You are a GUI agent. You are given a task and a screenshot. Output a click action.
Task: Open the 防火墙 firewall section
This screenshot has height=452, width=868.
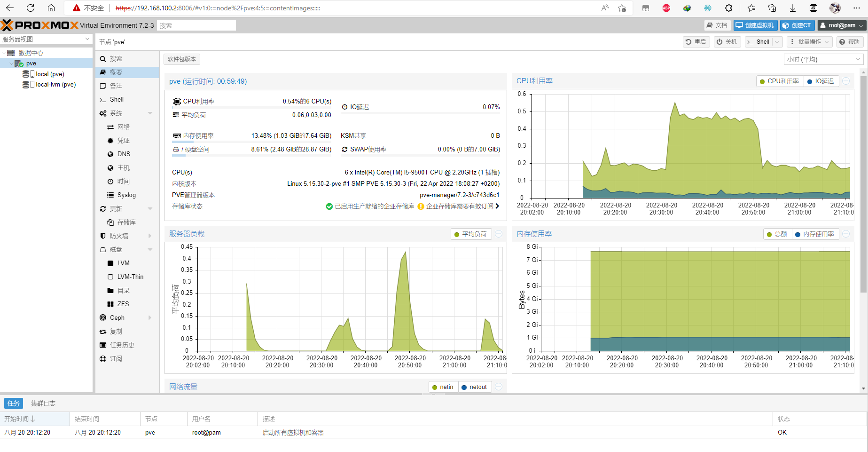click(119, 236)
